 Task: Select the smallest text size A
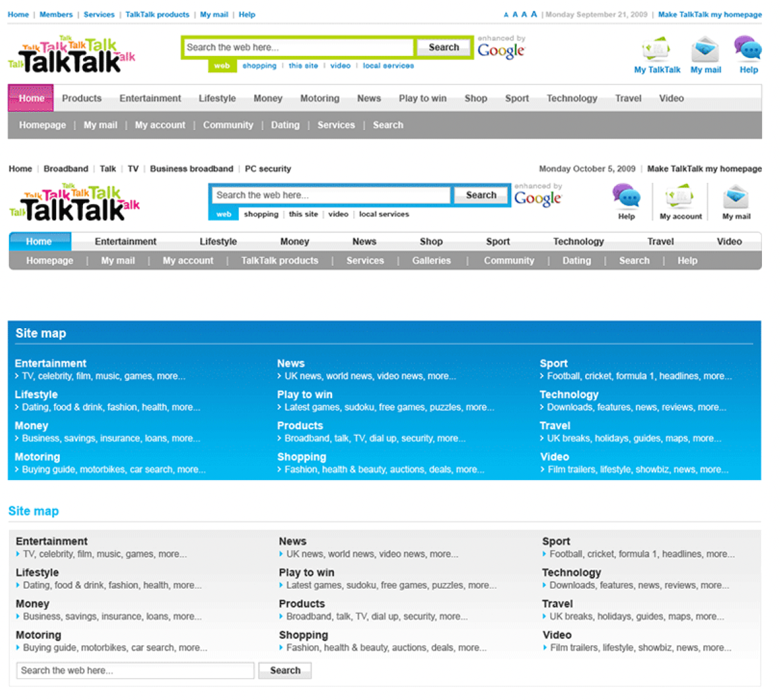[x=506, y=15]
